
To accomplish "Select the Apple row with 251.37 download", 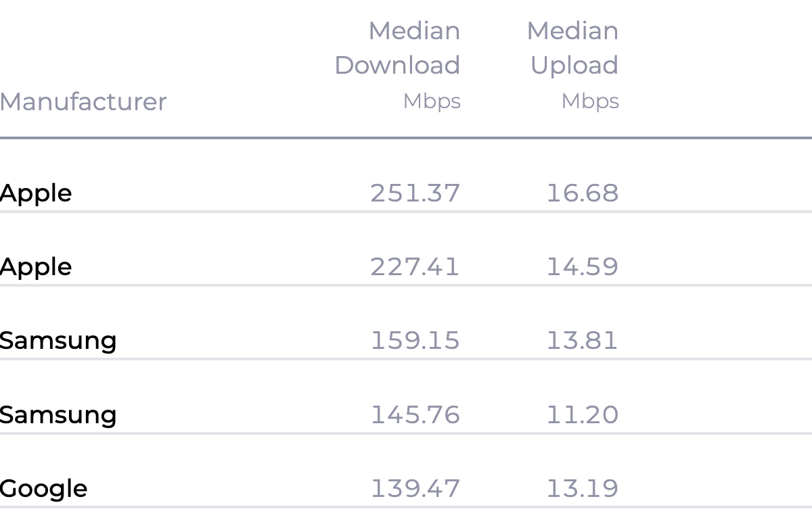I will click(36, 193).
